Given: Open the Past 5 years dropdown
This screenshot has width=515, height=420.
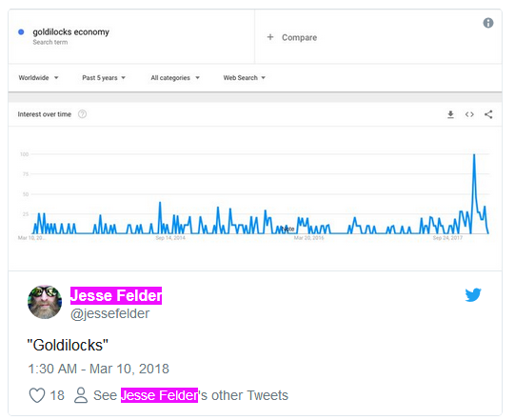Looking at the screenshot, I should (104, 78).
